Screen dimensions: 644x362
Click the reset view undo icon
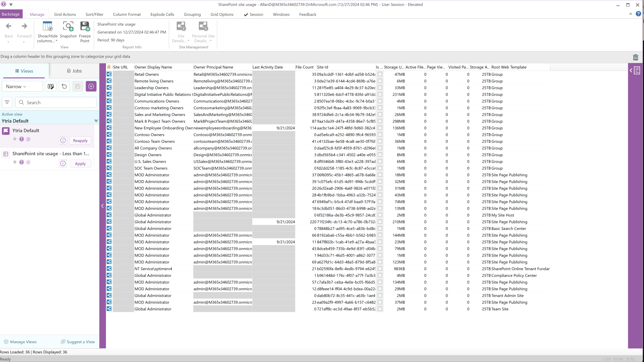[64, 86]
